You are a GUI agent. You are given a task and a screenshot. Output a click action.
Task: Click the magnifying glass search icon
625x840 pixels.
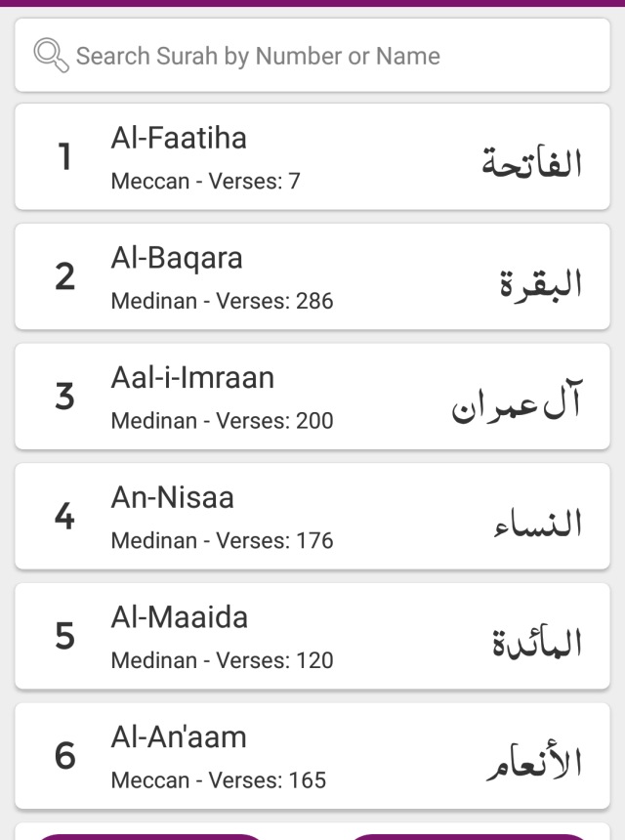point(51,56)
